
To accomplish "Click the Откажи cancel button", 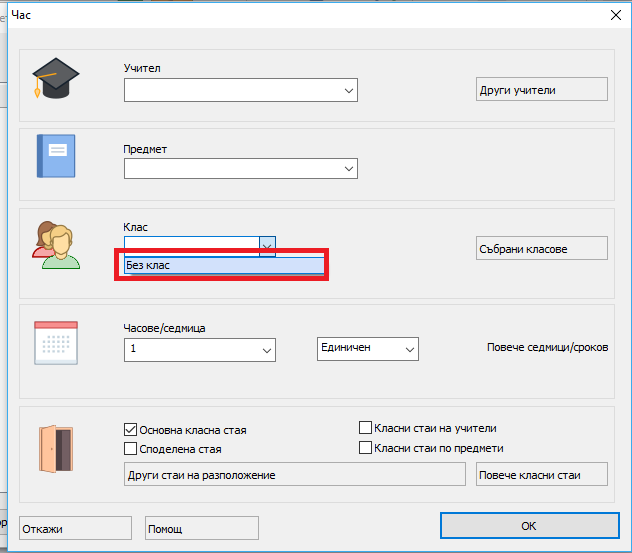I will pyautogui.click(x=75, y=527).
